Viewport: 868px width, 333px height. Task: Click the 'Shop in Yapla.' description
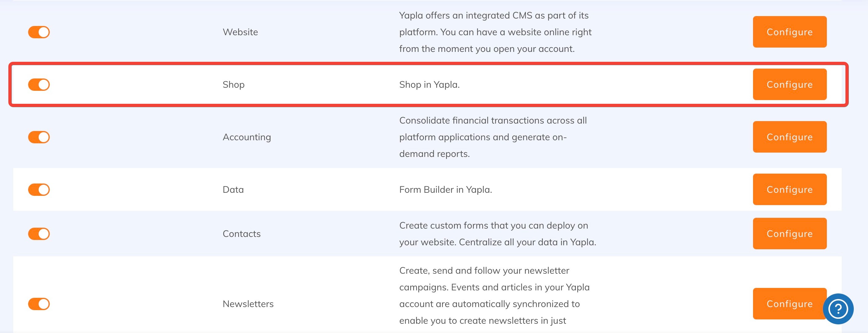429,85
